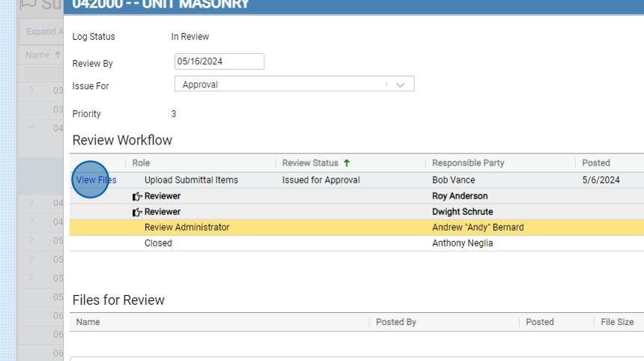Viewport: 644px width, 361px height.
Task: Click the Posted header in Review Workflow
Action: coord(596,163)
